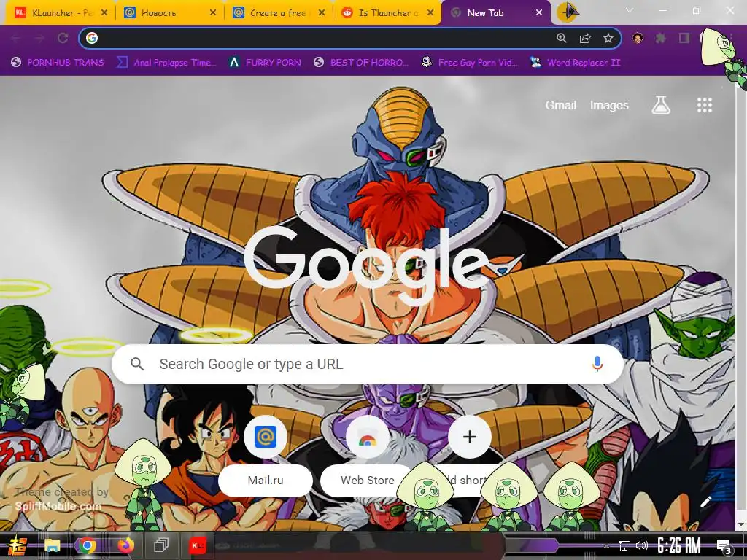Screen dimensions: 747x560
Task: Show hidden tray icons chevron
Action: [606, 546]
